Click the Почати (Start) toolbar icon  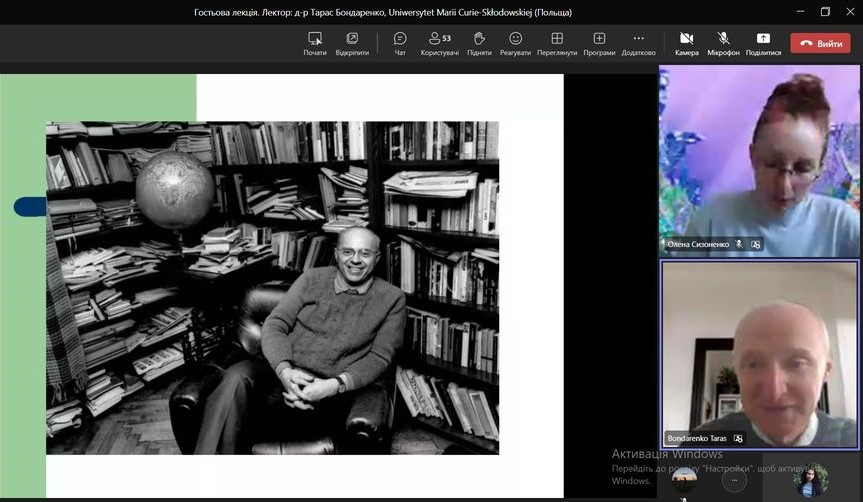pyautogui.click(x=315, y=43)
